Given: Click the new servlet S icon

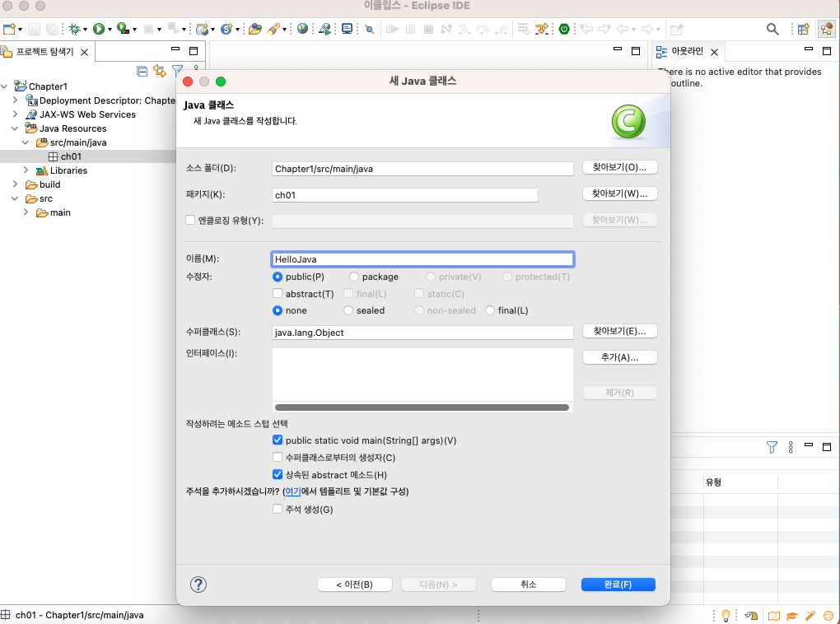Looking at the screenshot, I should coord(226,29).
